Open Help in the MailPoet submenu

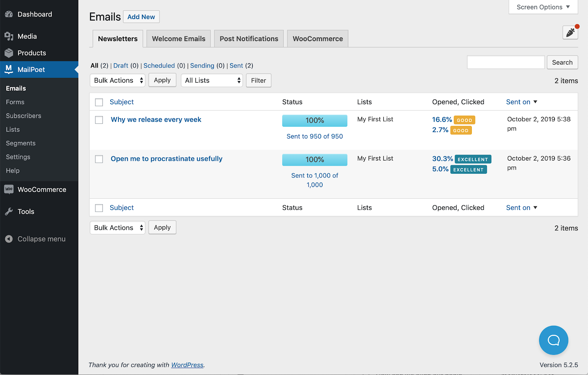[12, 170]
